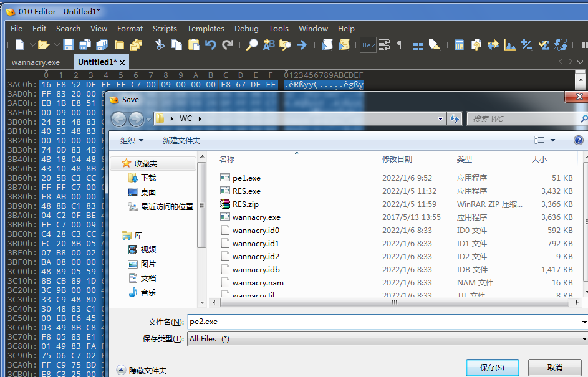
Task: Open the Search menu
Action: (x=68, y=29)
